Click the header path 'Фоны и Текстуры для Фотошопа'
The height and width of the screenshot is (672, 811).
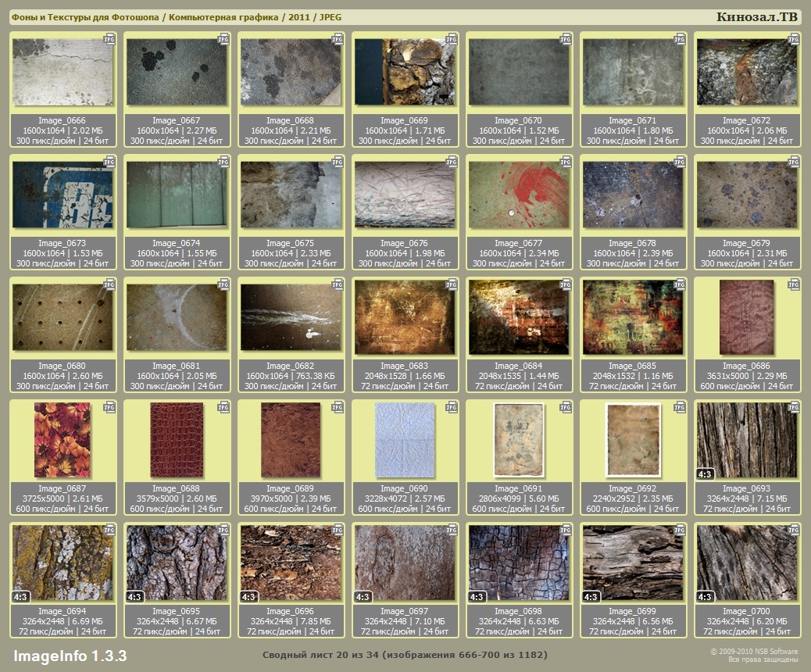(84, 17)
